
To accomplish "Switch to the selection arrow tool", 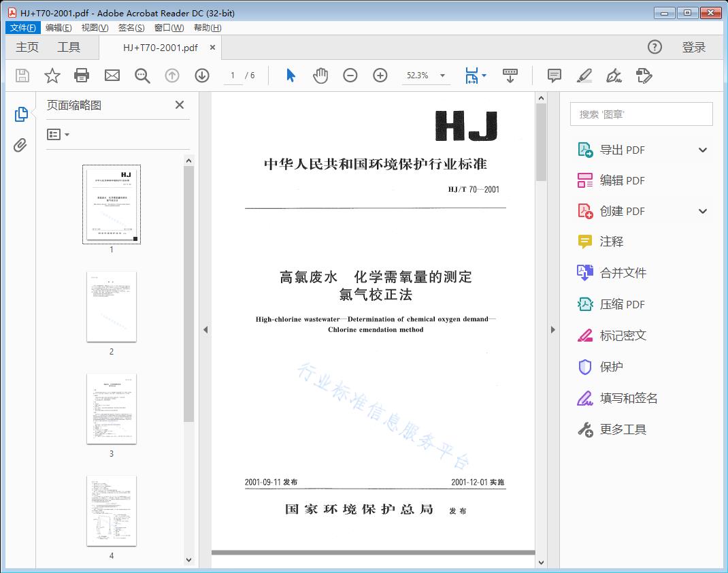I will [x=288, y=76].
